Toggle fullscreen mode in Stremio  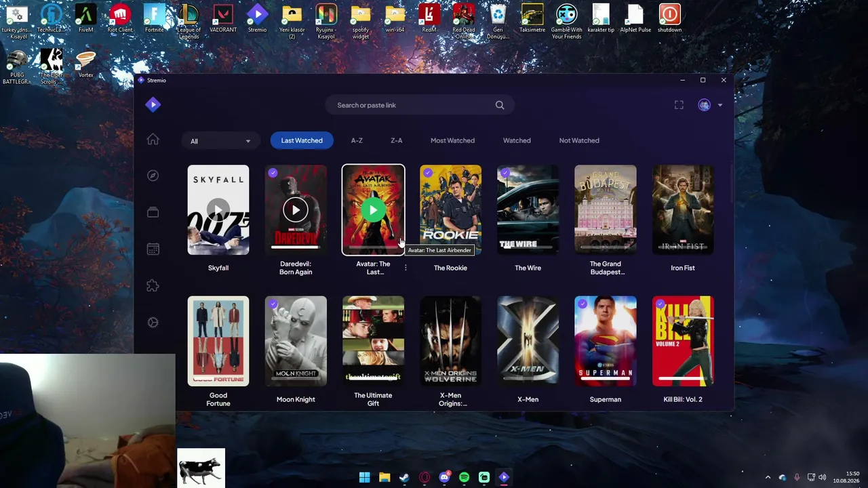pos(679,105)
